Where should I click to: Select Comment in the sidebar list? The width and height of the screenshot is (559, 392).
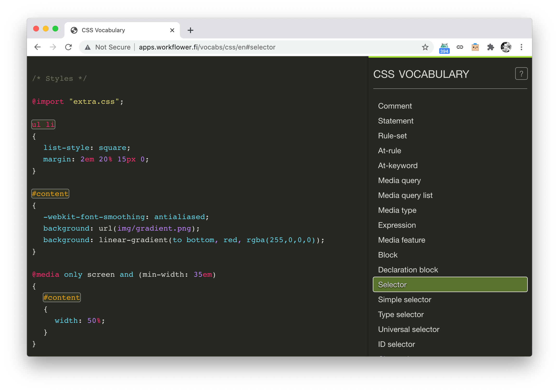point(395,106)
